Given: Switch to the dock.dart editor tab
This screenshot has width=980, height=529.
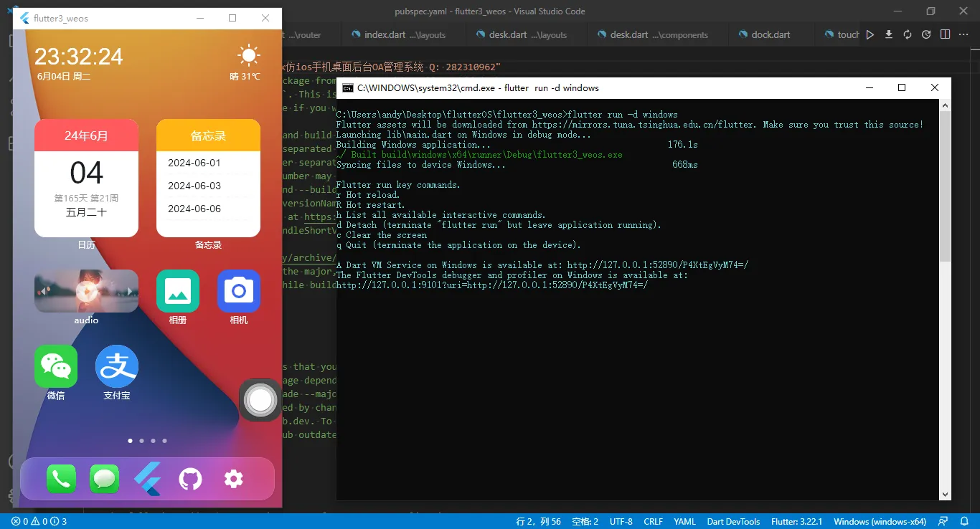Looking at the screenshot, I should click(771, 34).
